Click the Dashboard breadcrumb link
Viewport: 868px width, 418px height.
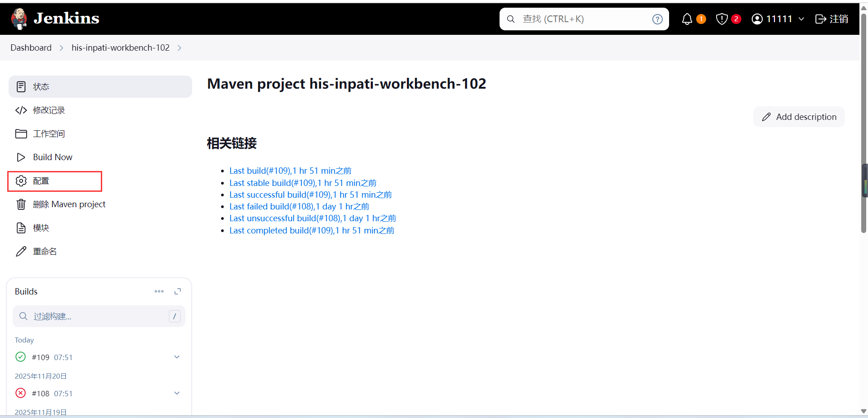pos(31,47)
